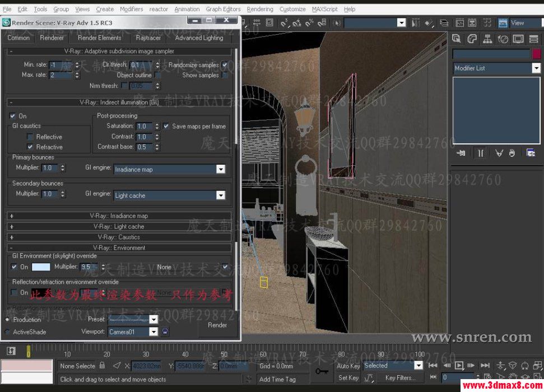544x392 pixels.
Task: Uncheck Save maps per frame
Action: click(x=166, y=126)
